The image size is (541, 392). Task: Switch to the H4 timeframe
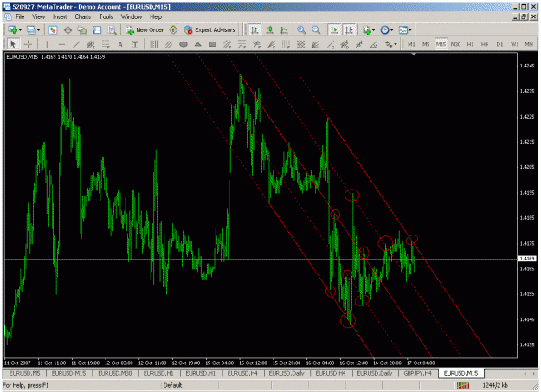coord(485,44)
